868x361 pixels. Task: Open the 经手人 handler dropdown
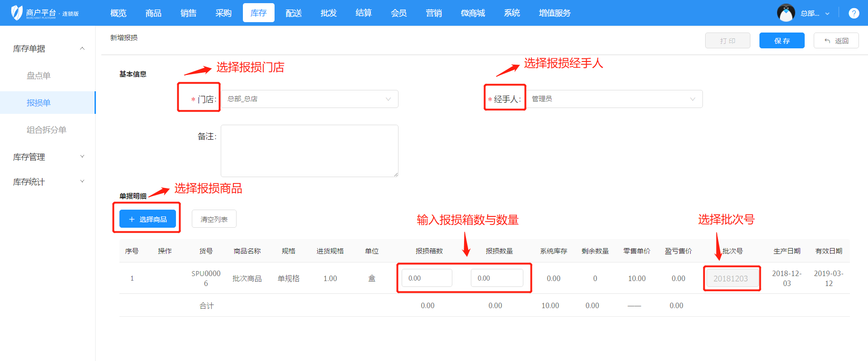(x=614, y=99)
